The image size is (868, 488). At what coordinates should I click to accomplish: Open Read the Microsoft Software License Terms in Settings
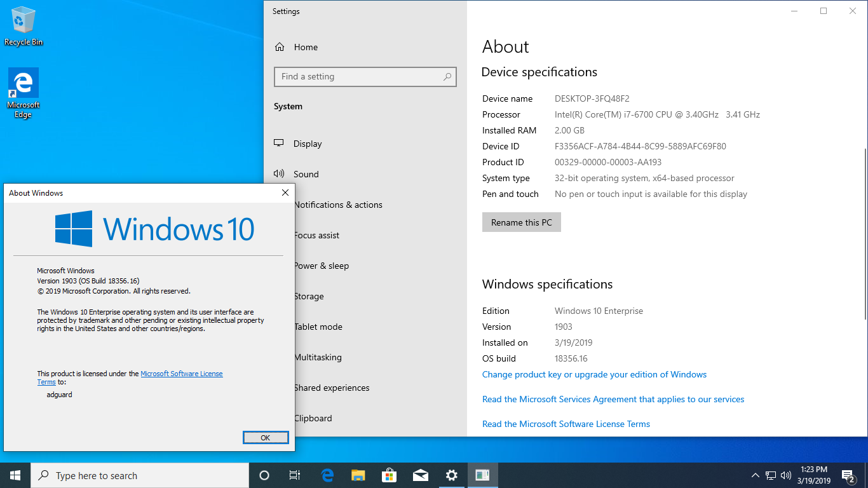pyautogui.click(x=566, y=424)
